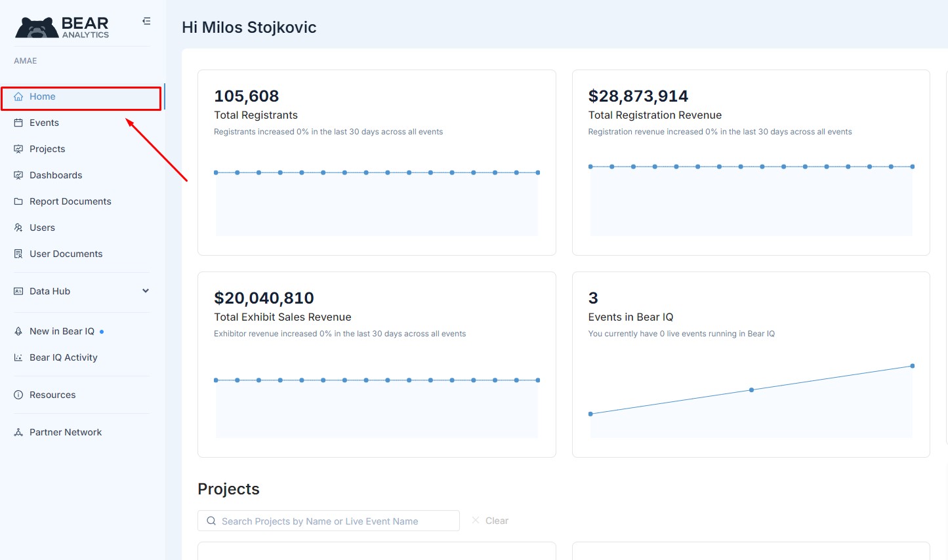948x560 pixels.
Task: Open User Documents from the sidebar
Action: pos(66,254)
